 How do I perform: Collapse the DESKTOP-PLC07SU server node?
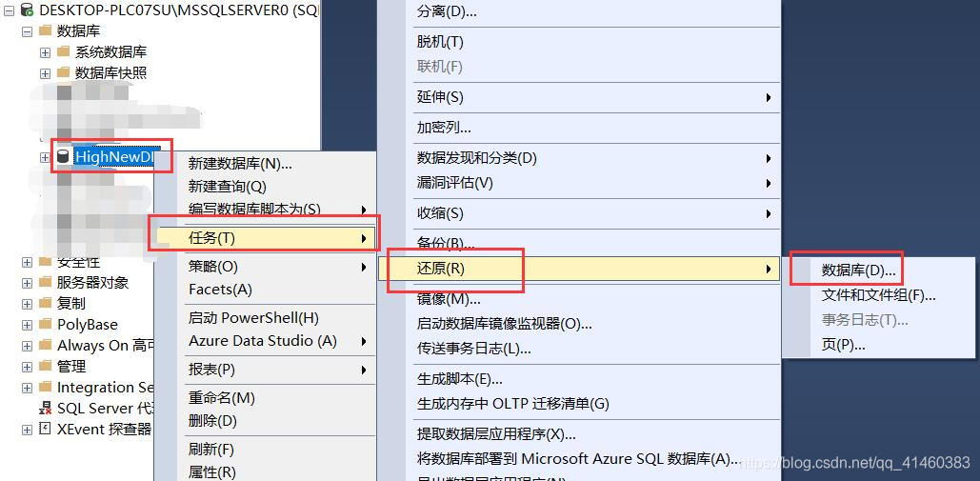(x=8, y=10)
